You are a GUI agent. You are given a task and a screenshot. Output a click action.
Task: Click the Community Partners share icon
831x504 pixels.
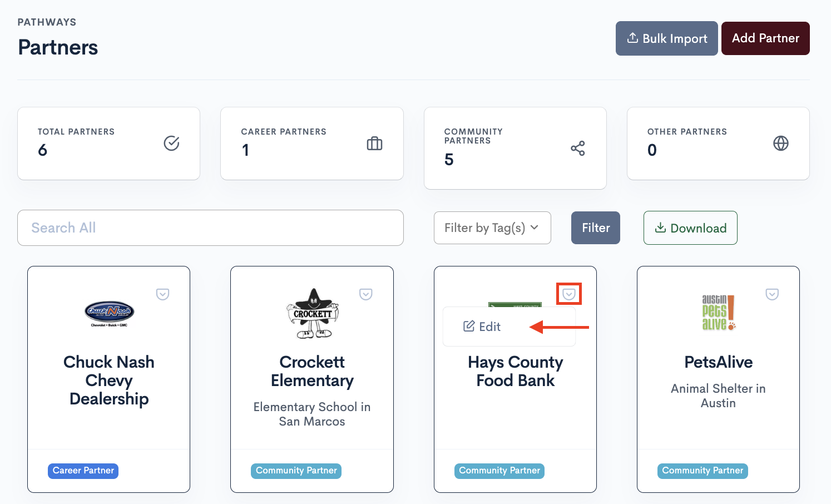point(577,149)
